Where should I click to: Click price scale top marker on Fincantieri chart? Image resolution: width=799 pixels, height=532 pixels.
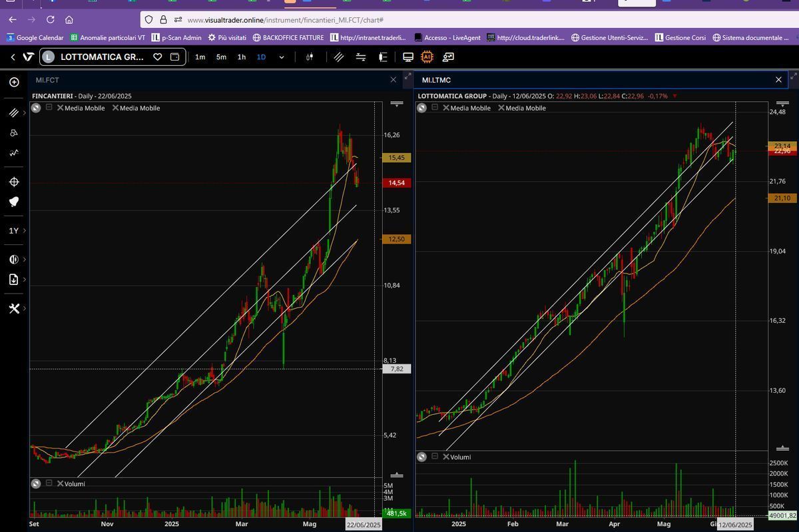tap(397, 104)
